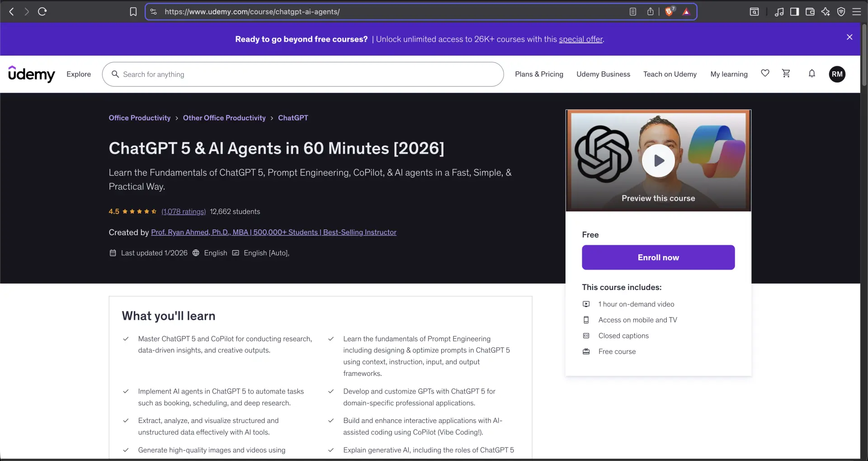Click the browser address bar URL
The height and width of the screenshot is (461, 868).
coord(252,12)
